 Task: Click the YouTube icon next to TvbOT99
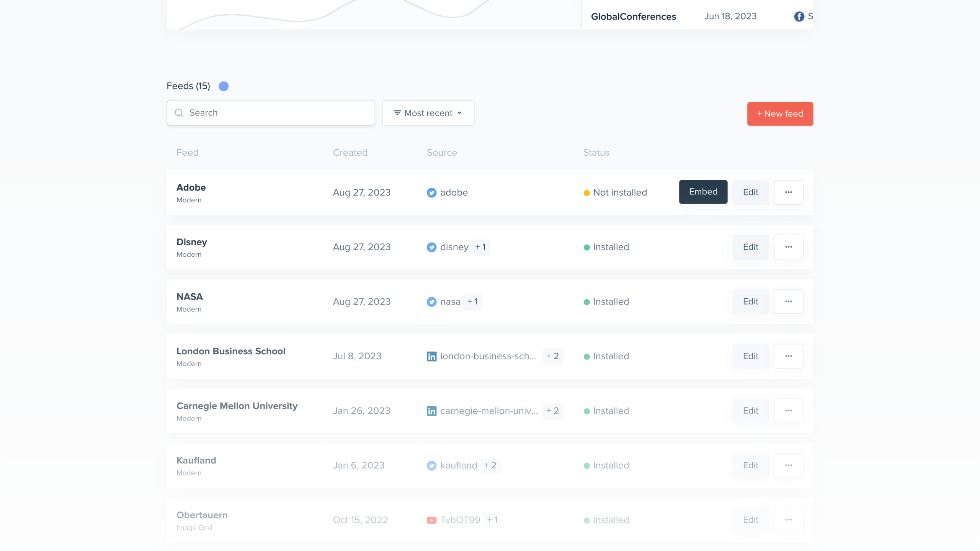(x=431, y=520)
